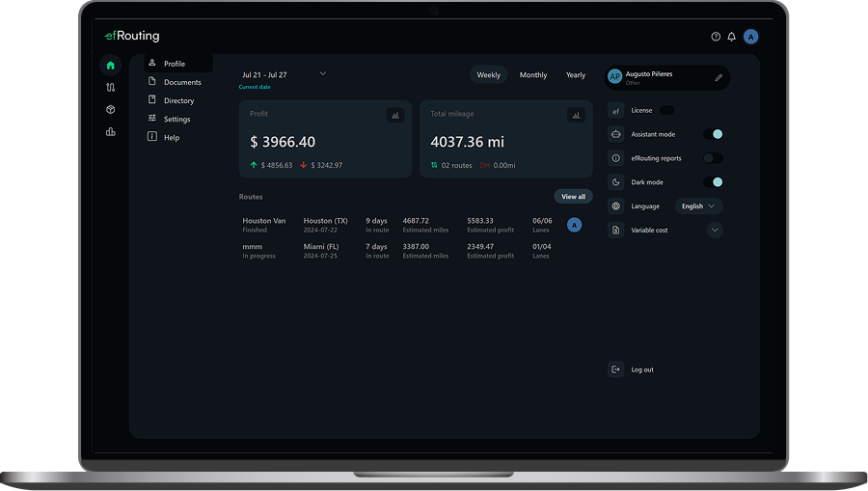Click the View all routes button
This screenshot has width=868, height=491.
point(573,197)
